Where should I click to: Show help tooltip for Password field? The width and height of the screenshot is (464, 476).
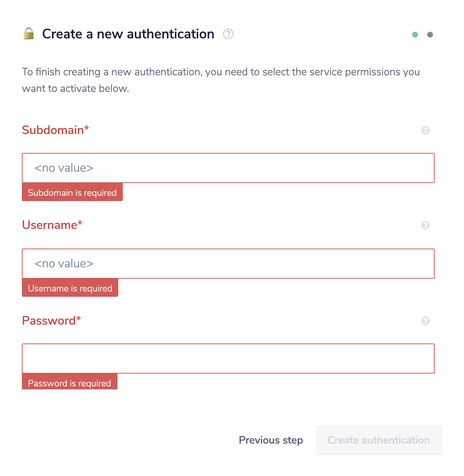[426, 321]
